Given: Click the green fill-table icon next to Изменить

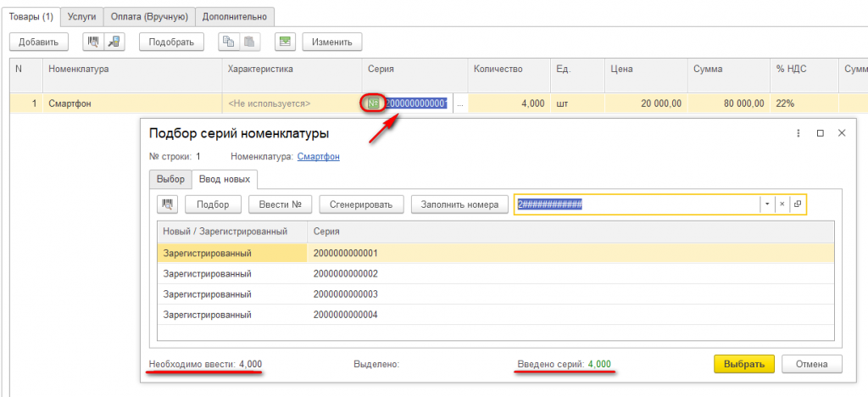Looking at the screenshot, I should [285, 42].
